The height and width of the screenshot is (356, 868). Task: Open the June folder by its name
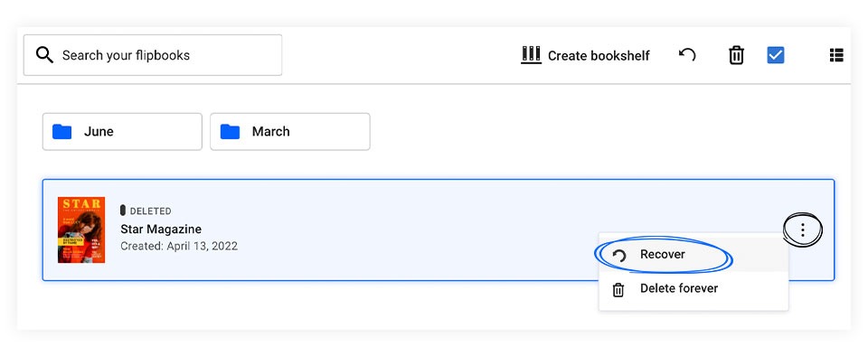(x=99, y=132)
